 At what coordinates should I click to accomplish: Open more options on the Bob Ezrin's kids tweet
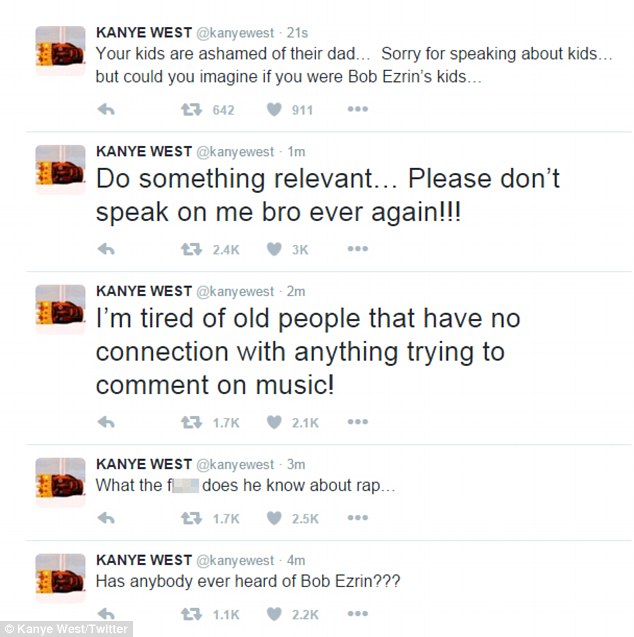point(357,110)
